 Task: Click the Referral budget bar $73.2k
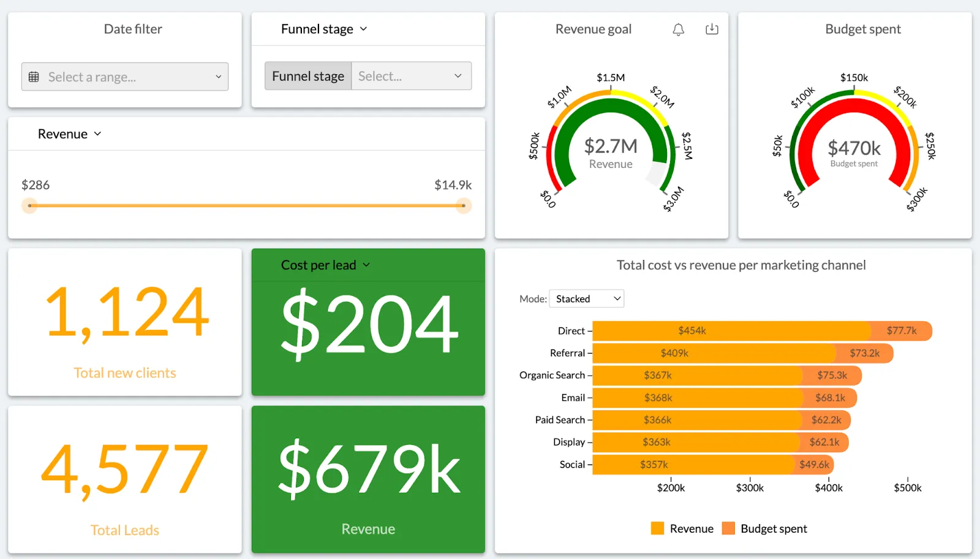[864, 353]
